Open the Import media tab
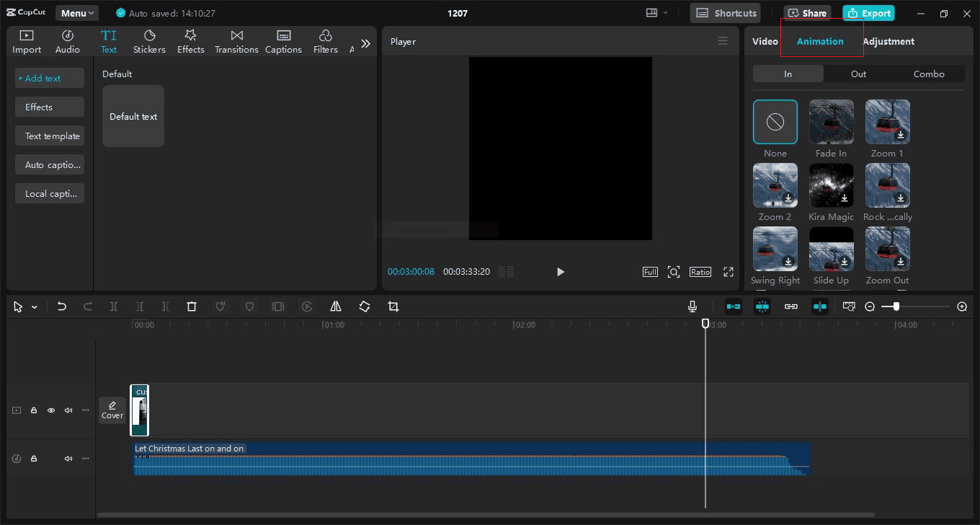The width and height of the screenshot is (980, 525). click(27, 42)
